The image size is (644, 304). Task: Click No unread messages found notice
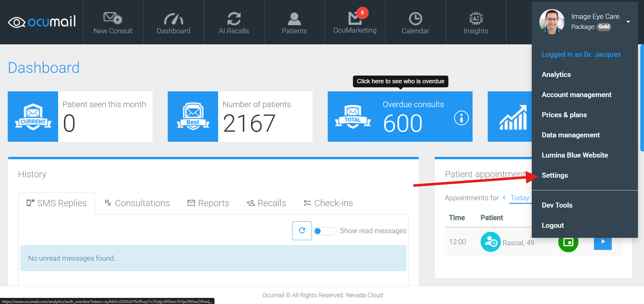click(213, 258)
